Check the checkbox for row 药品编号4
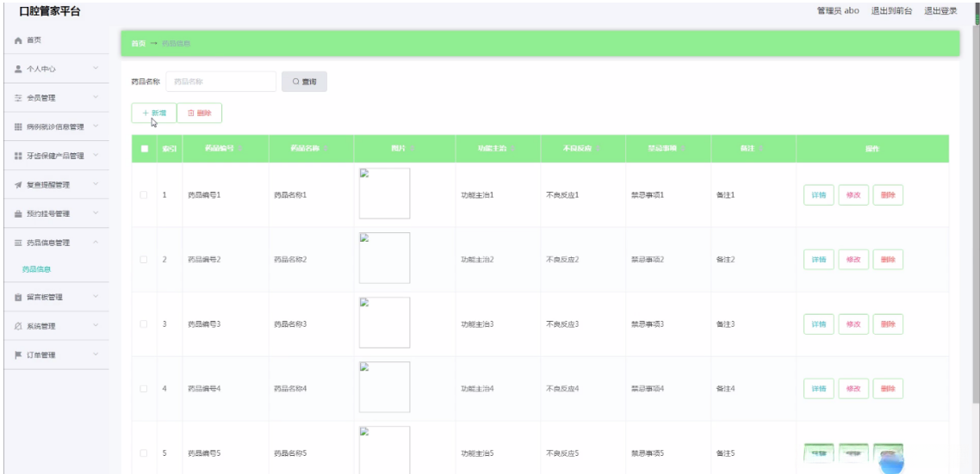This screenshot has width=980, height=474. click(144, 389)
